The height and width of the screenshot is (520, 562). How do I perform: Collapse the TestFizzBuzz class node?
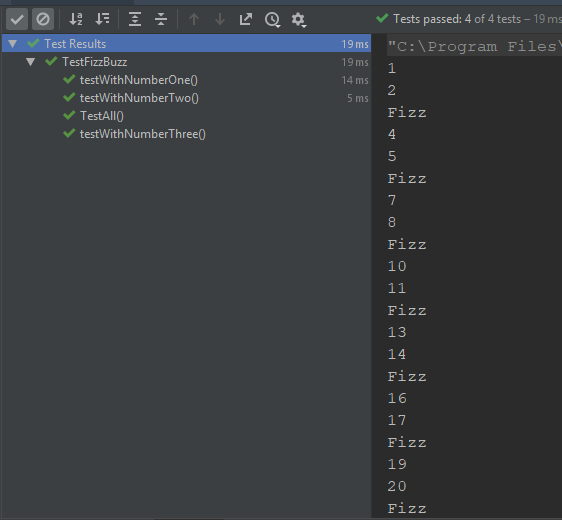30,62
